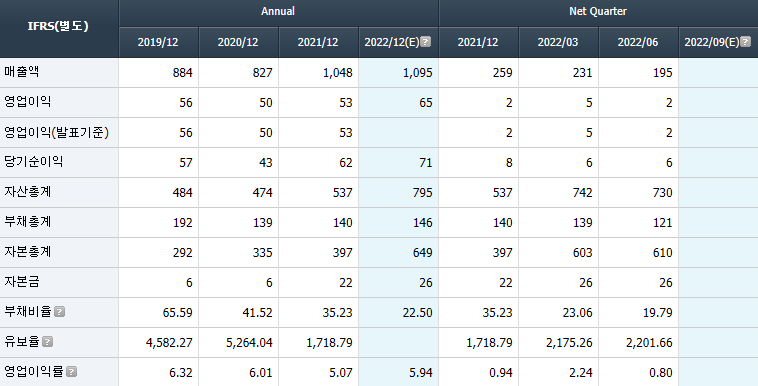
Task: Click the 2019/12 annual column header
Action: click(x=158, y=42)
